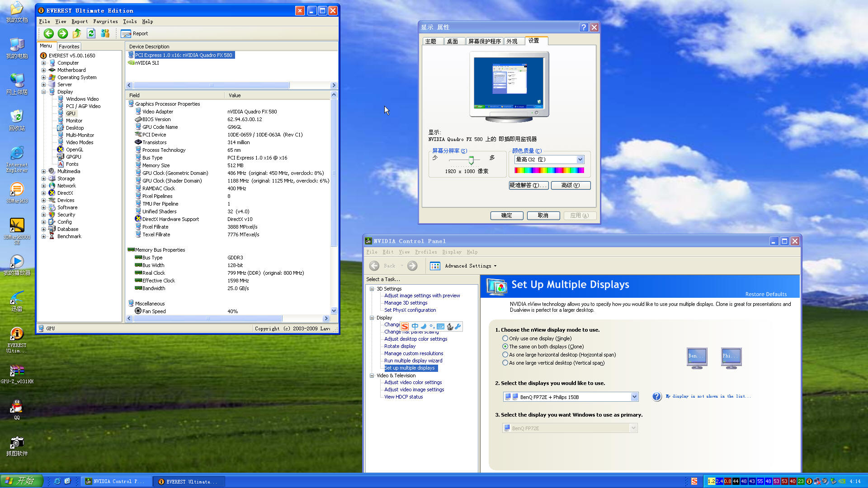Click the 疑难解答 troubleshoot button

point(528,185)
